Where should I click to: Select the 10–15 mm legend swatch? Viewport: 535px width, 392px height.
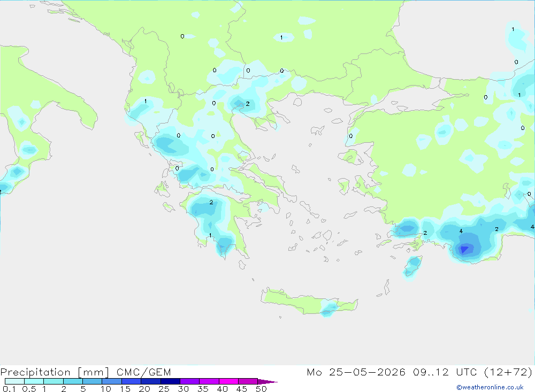click(112, 381)
